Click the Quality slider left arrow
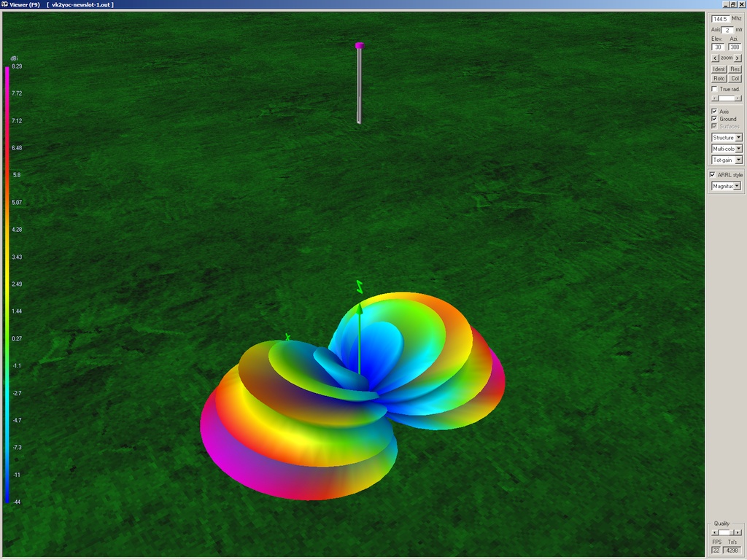The width and height of the screenshot is (747, 560). point(714,532)
